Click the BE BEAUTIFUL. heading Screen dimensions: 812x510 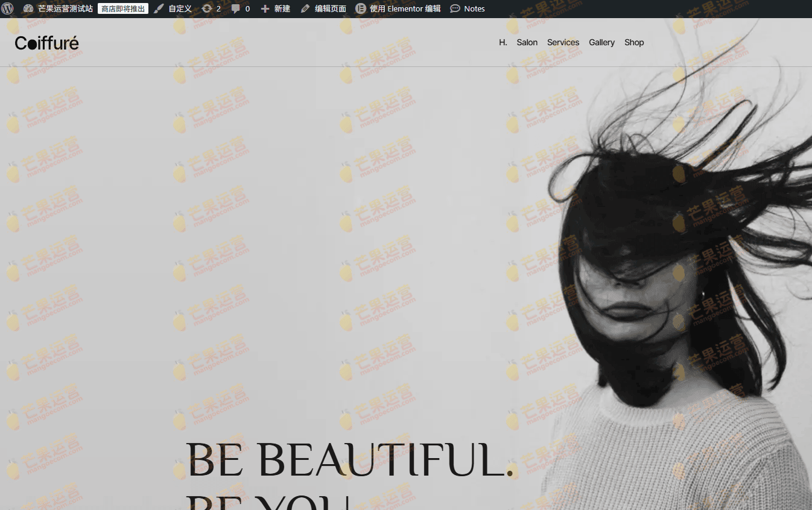point(349,460)
